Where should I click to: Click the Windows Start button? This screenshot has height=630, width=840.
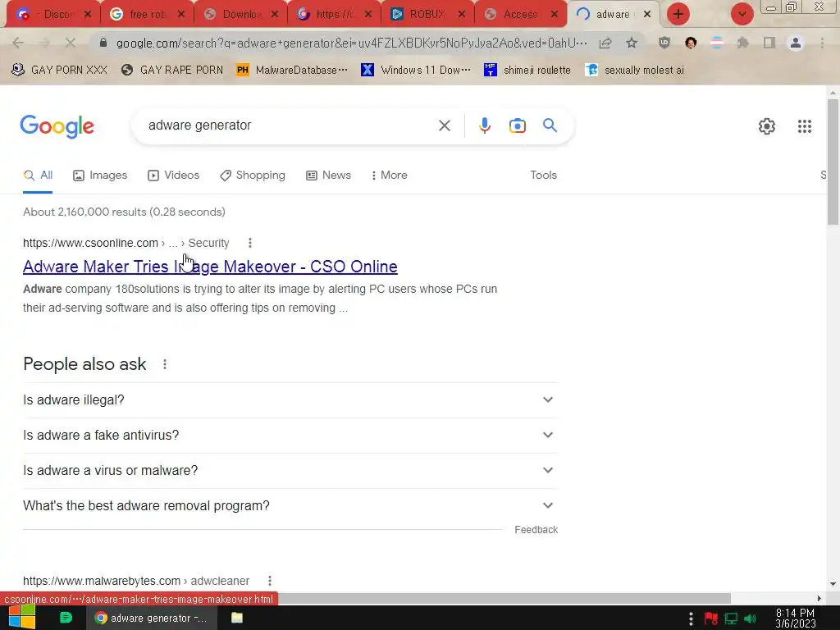coord(22,617)
